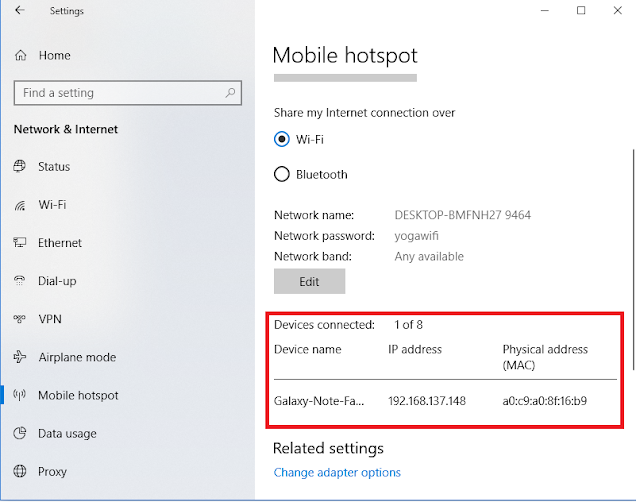Image resolution: width=640 pixels, height=502 pixels.
Task: Open Wi-Fi settings page label
Action: tap(52, 204)
